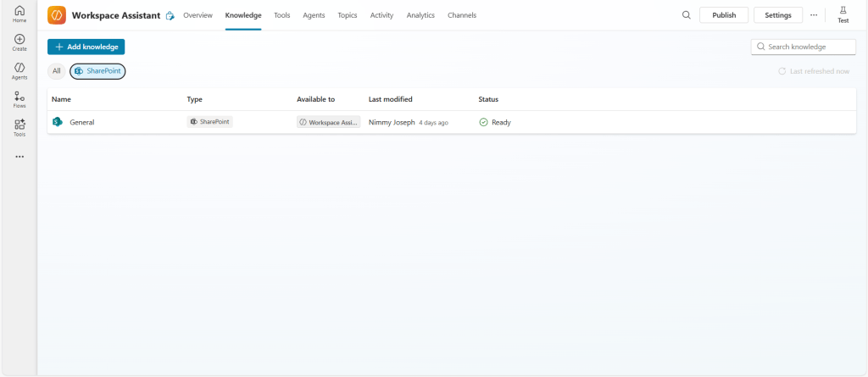Open the Settings button

point(777,15)
